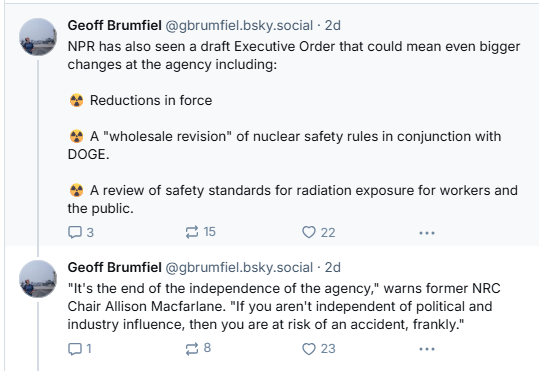Repost the NPR draft Executive Order post
539x371 pixels.
pyautogui.click(x=200, y=232)
